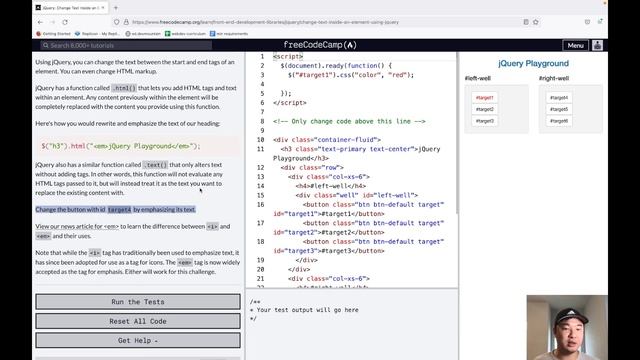This screenshot has width=640, height=360.
Task: Click the #target6 preview button
Action: (559, 121)
